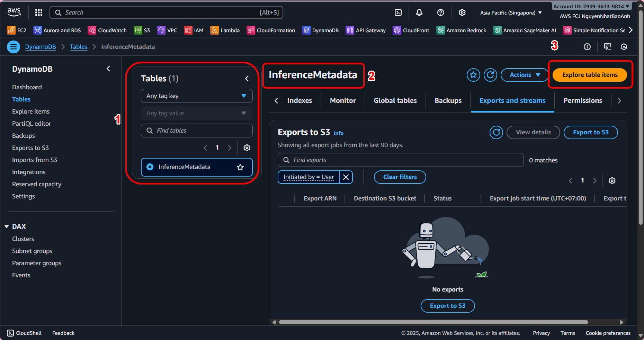This screenshot has width=644, height=340.
Task: Open the notifications bell
Action: coord(419,12)
